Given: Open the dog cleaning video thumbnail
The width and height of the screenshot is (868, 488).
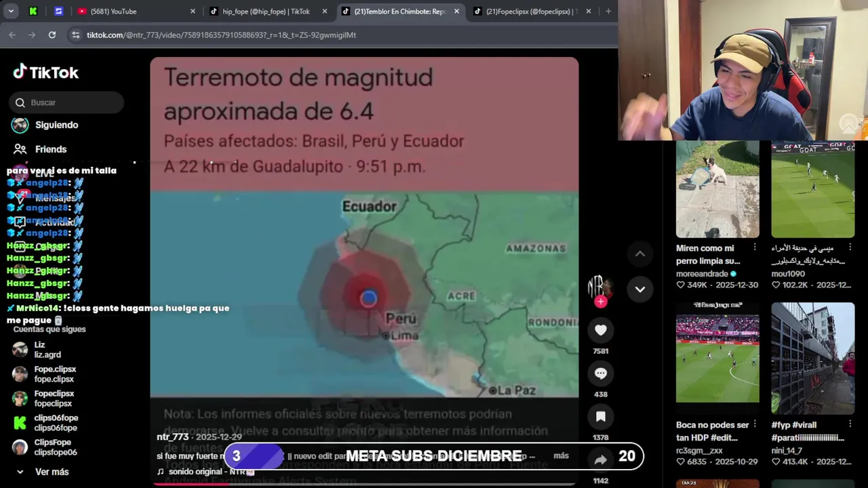Looking at the screenshot, I should 717,189.
